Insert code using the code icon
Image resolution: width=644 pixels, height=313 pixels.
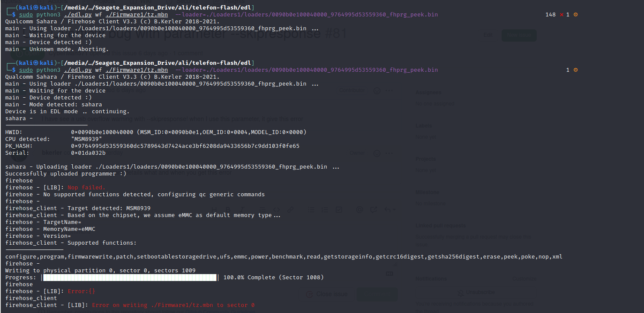[x=277, y=210]
